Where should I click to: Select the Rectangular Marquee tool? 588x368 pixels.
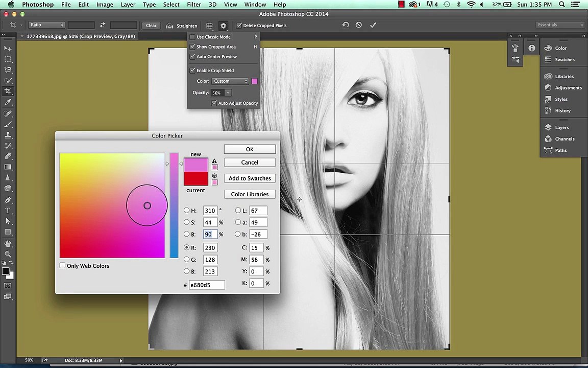[x=8, y=59]
